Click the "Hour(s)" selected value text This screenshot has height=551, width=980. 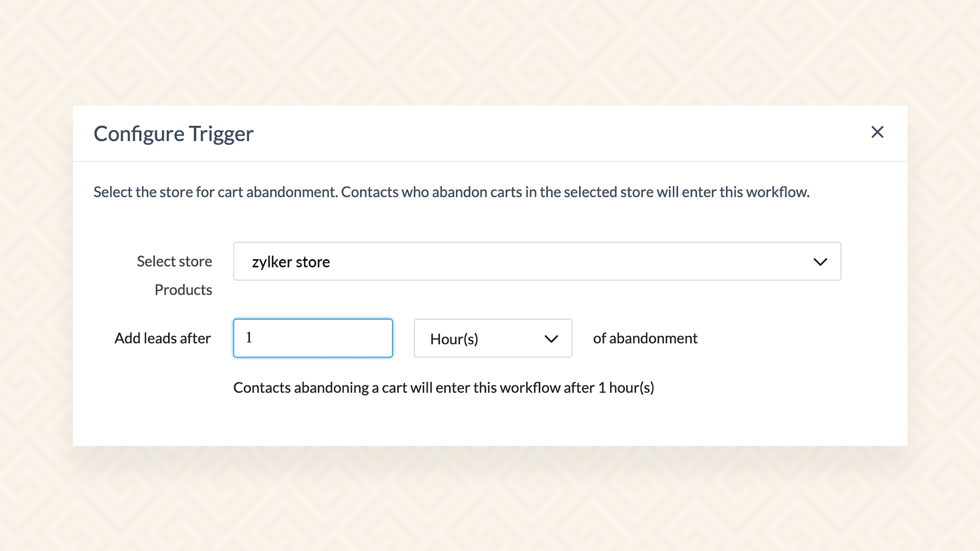click(454, 339)
